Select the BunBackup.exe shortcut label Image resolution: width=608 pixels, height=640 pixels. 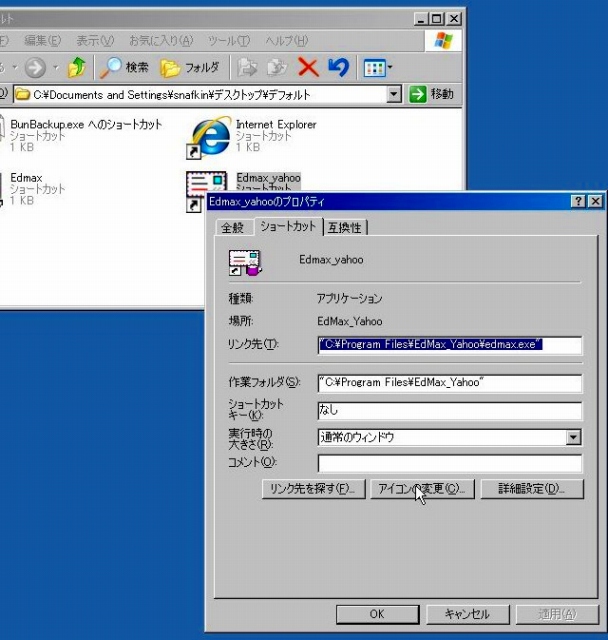point(86,124)
